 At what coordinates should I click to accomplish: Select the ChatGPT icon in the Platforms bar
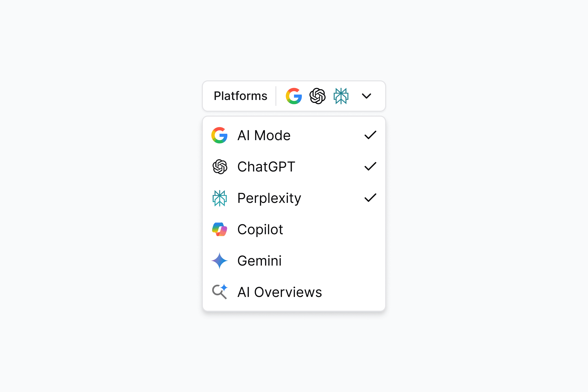(317, 96)
